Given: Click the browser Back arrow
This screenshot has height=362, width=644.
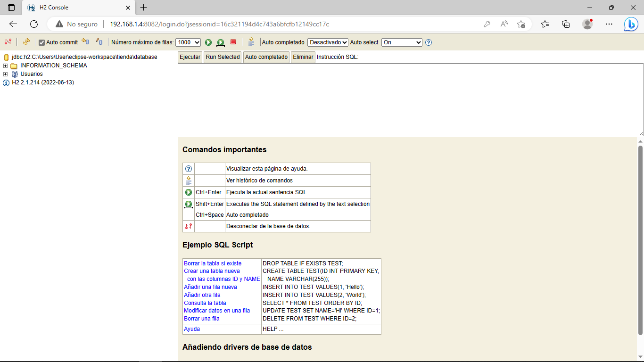Looking at the screenshot, I should (13, 24).
